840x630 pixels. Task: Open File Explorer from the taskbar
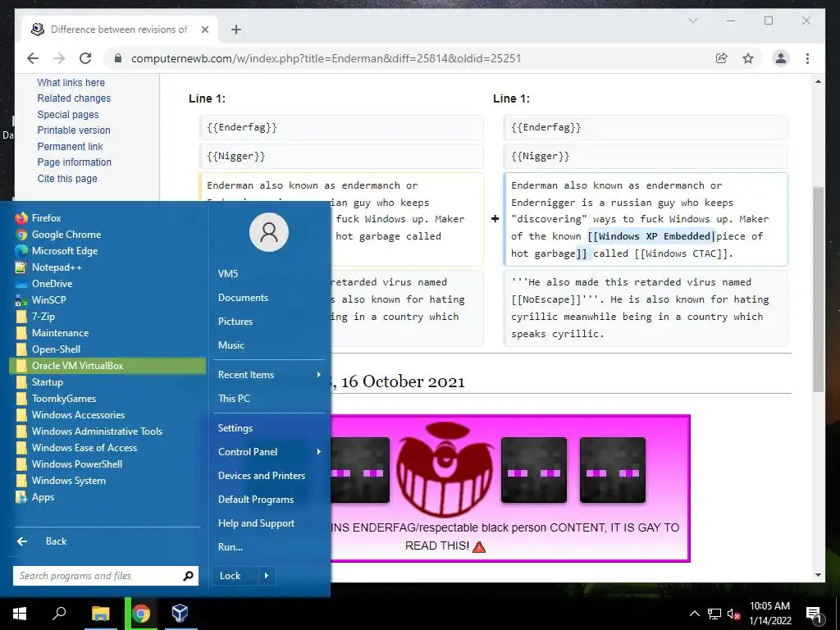tap(100, 614)
